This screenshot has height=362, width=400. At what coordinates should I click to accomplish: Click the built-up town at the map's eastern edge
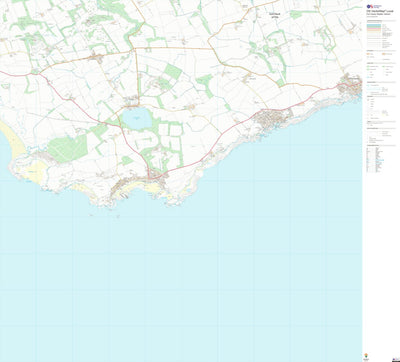[349, 84]
